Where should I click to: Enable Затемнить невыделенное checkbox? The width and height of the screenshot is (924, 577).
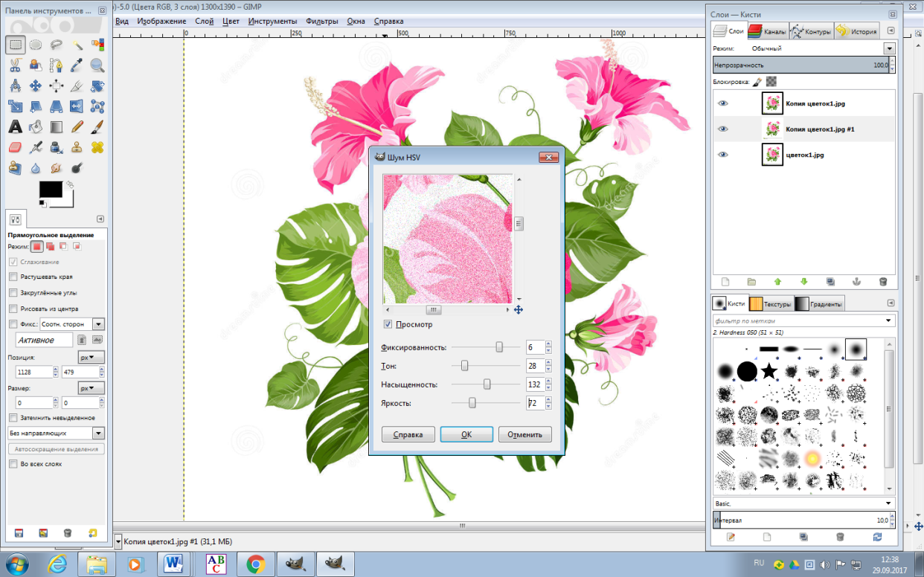[x=13, y=418]
